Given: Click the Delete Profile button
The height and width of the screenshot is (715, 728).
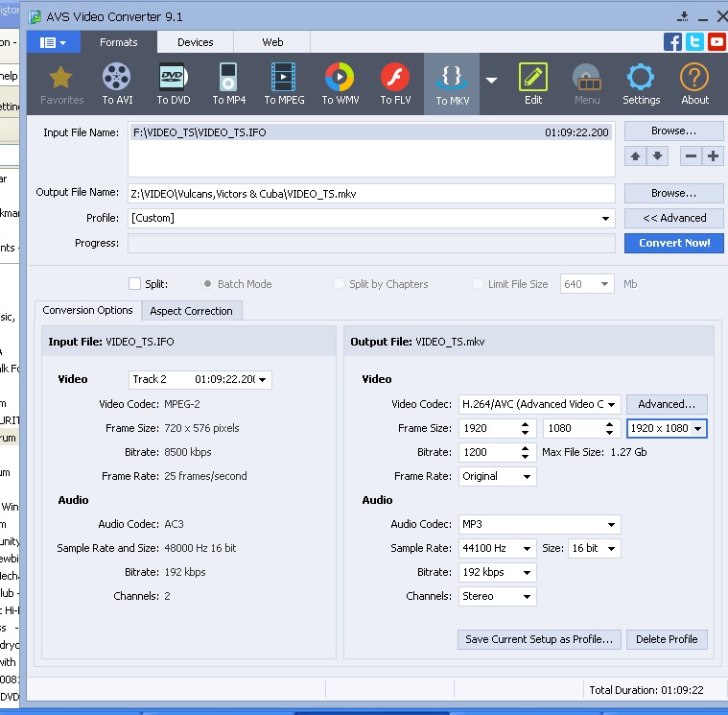Looking at the screenshot, I should pyautogui.click(x=667, y=640).
